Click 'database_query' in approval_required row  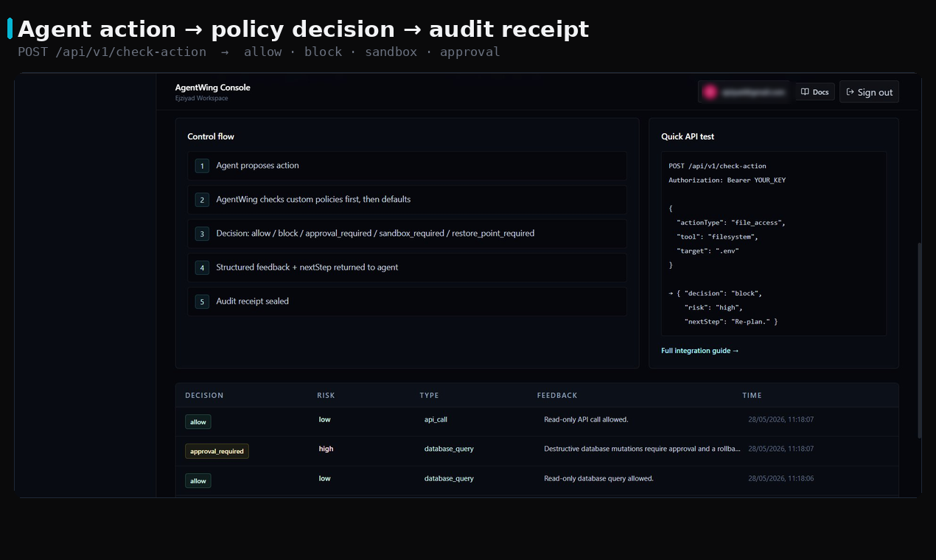(x=449, y=449)
